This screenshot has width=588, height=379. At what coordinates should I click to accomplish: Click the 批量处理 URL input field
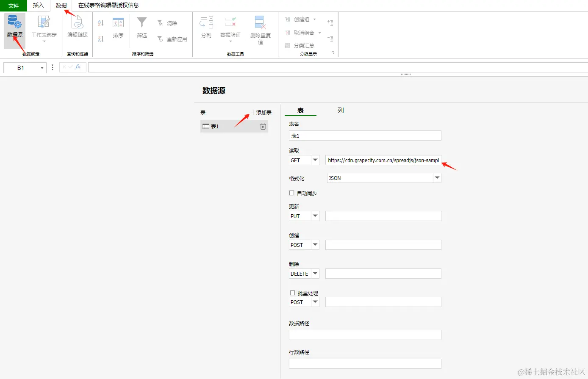pos(383,302)
